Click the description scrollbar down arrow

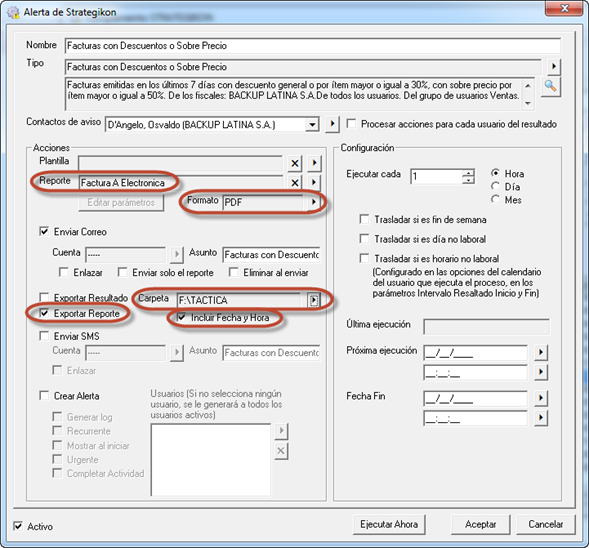coord(528,103)
